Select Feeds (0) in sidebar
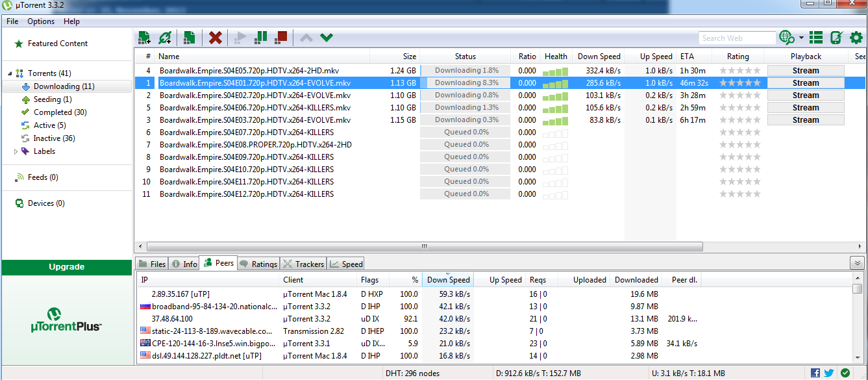 tap(43, 177)
